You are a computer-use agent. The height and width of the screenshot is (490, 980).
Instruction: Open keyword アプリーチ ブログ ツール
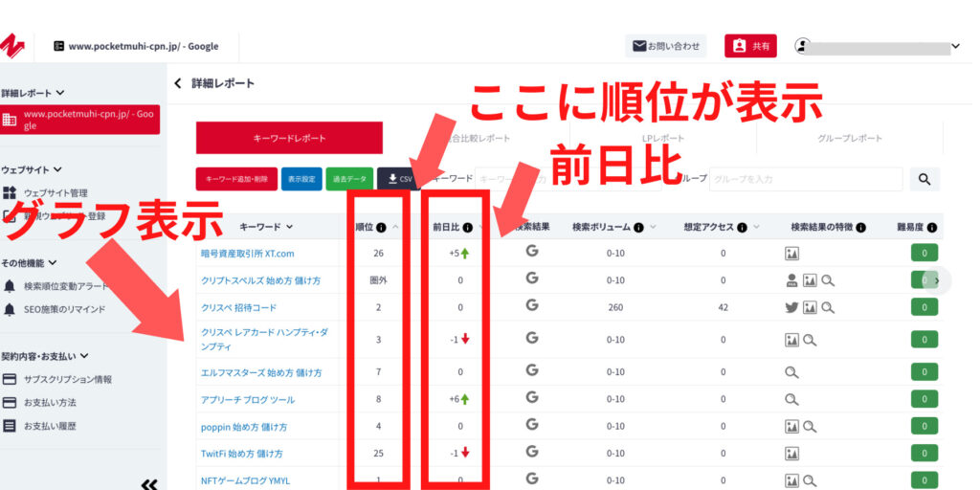[248, 399]
